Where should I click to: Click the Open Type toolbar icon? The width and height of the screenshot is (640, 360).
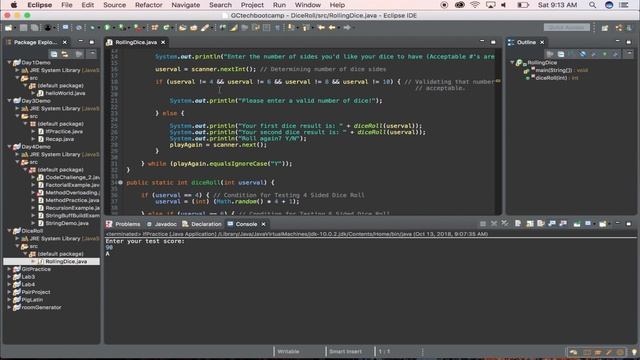coord(182,28)
